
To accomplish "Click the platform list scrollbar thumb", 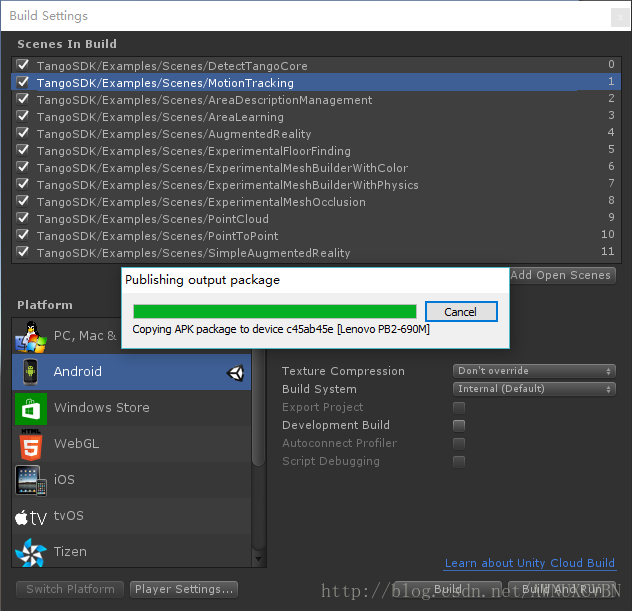I will pyautogui.click(x=258, y=407).
